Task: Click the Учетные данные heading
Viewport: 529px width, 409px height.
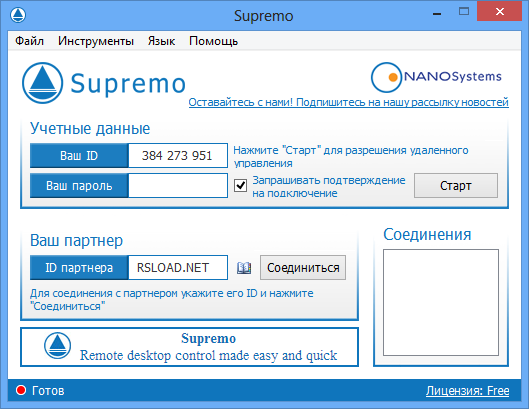Action: [x=90, y=128]
